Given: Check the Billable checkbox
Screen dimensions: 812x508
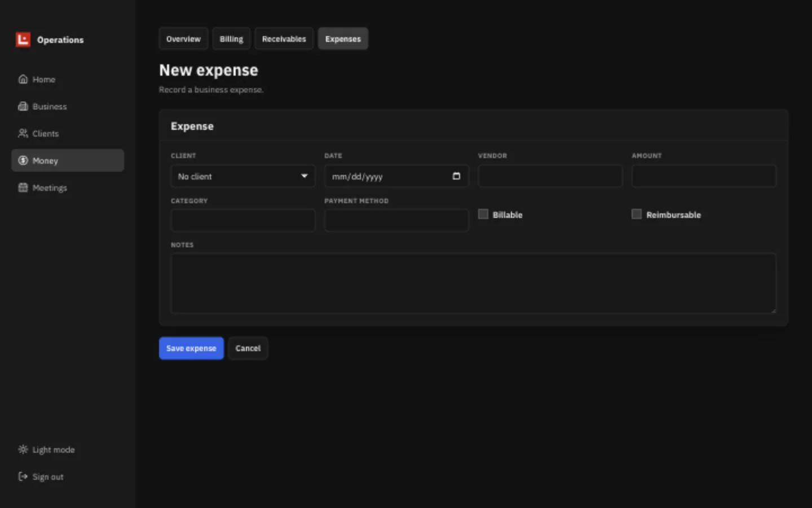Looking at the screenshot, I should click(483, 214).
